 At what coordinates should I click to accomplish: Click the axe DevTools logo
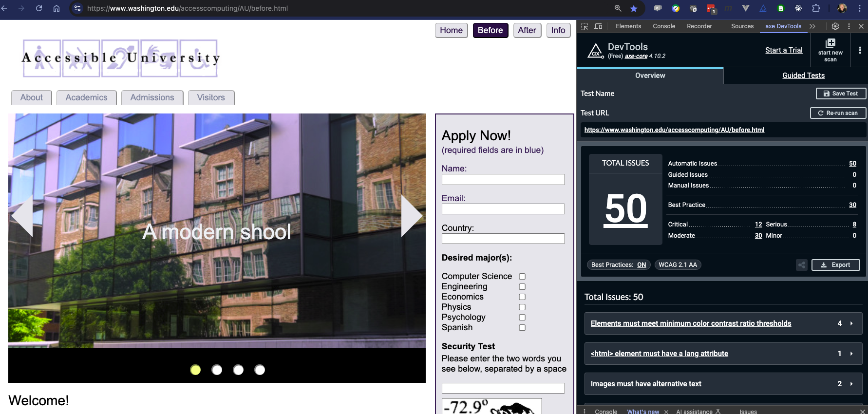tap(595, 50)
